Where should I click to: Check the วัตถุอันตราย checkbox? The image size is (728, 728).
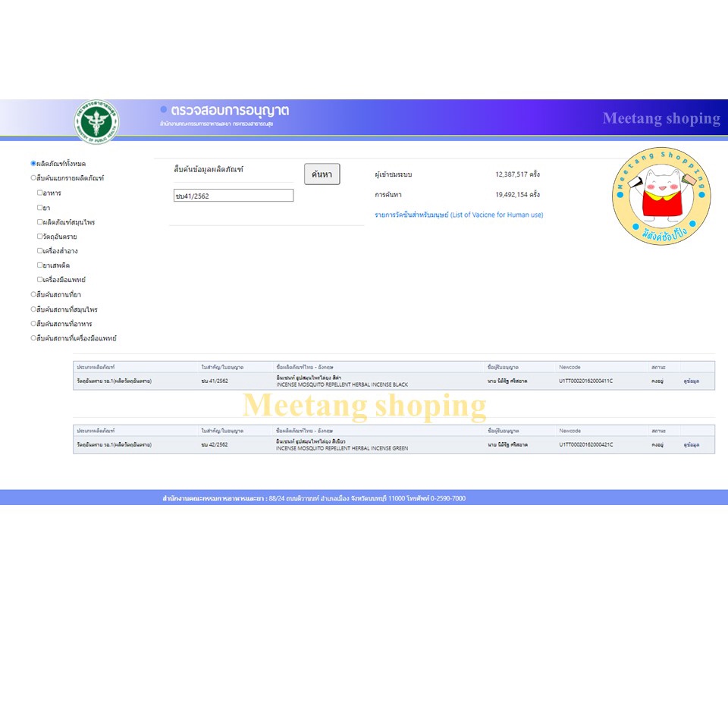click(40, 237)
